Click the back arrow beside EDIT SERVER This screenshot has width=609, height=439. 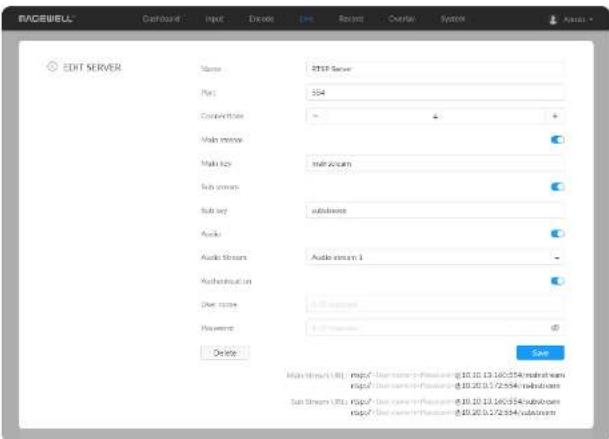(52, 66)
